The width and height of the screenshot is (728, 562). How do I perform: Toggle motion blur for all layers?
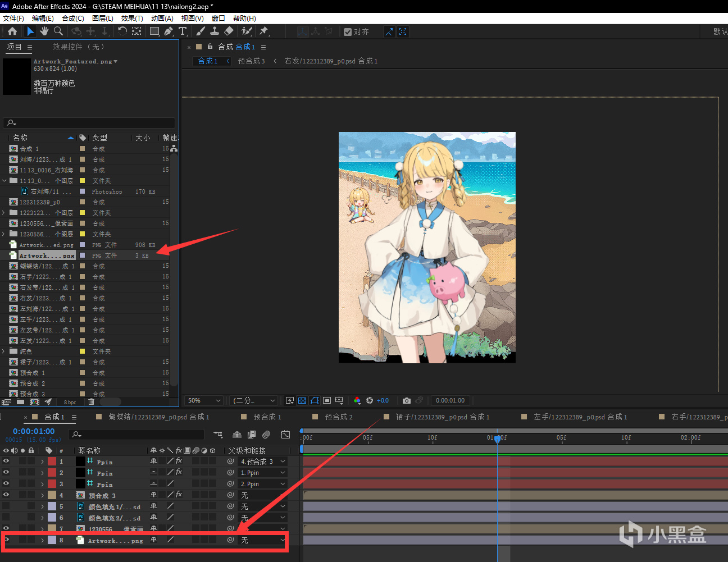click(x=266, y=435)
